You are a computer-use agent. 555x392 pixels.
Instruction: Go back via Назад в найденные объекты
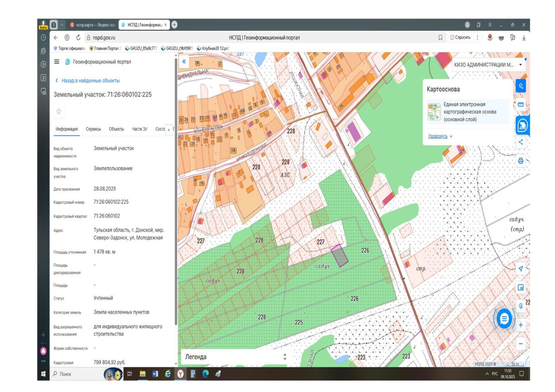click(87, 81)
